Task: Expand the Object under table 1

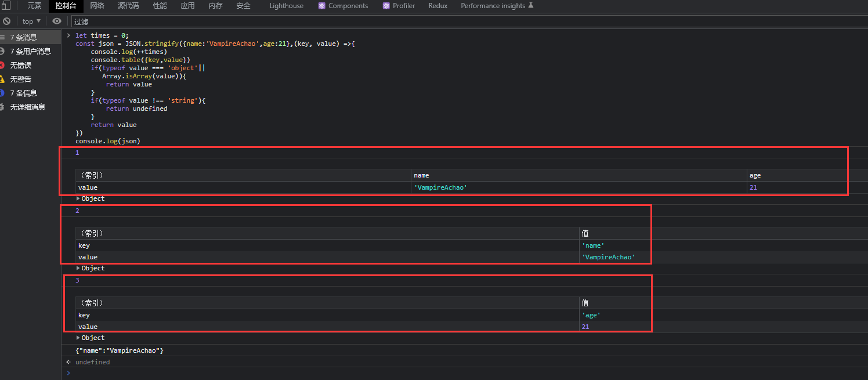Action: point(79,198)
